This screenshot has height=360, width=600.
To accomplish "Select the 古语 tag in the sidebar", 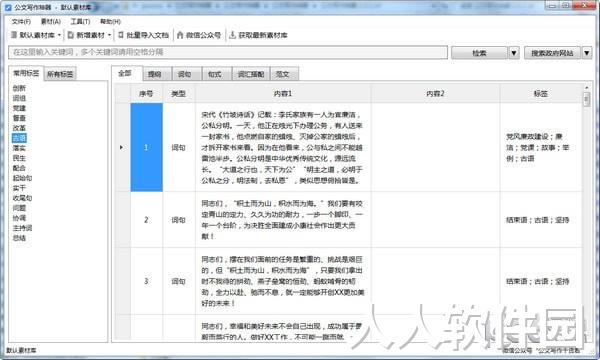I will [19, 138].
